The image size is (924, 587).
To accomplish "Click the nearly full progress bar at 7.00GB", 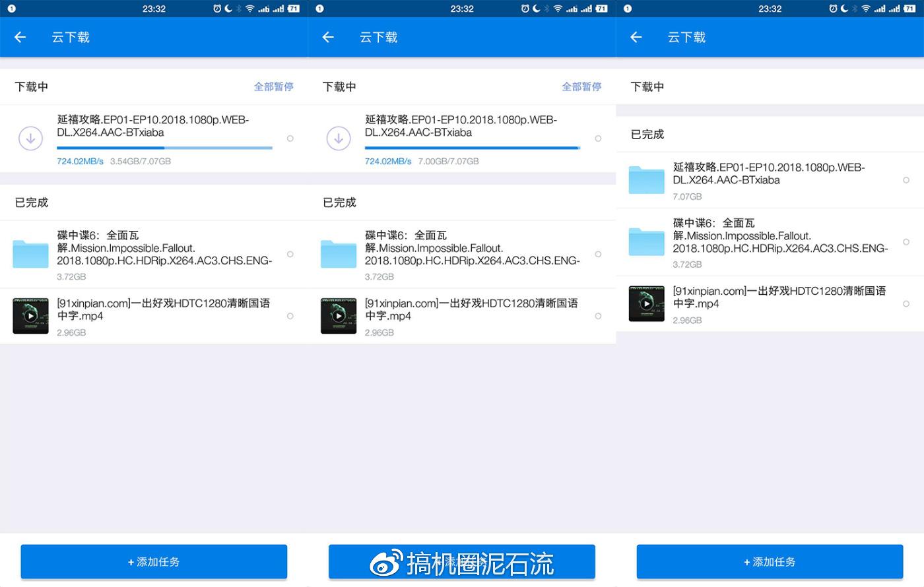I will pyautogui.click(x=473, y=148).
